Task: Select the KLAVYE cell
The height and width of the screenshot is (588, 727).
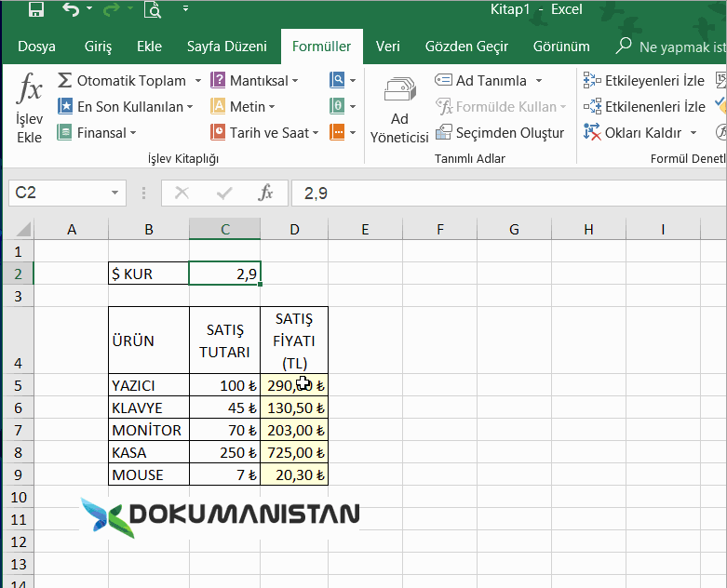Action: pyautogui.click(x=149, y=408)
